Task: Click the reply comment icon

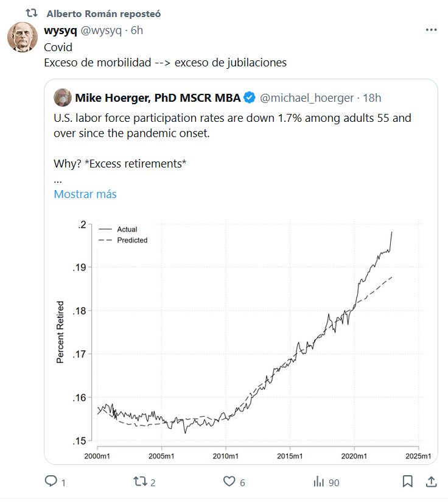Action: point(51,482)
